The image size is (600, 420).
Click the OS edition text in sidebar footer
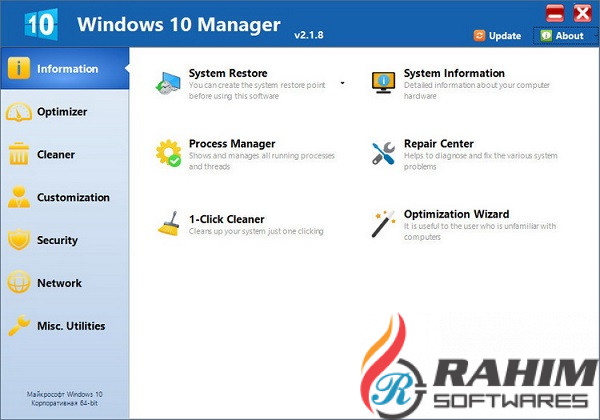pyautogui.click(x=65, y=399)
